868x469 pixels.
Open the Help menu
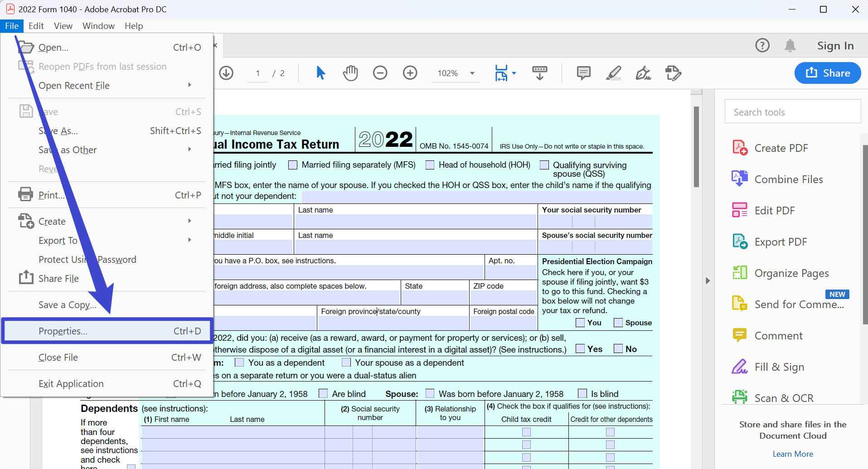[x=133, y=26]
